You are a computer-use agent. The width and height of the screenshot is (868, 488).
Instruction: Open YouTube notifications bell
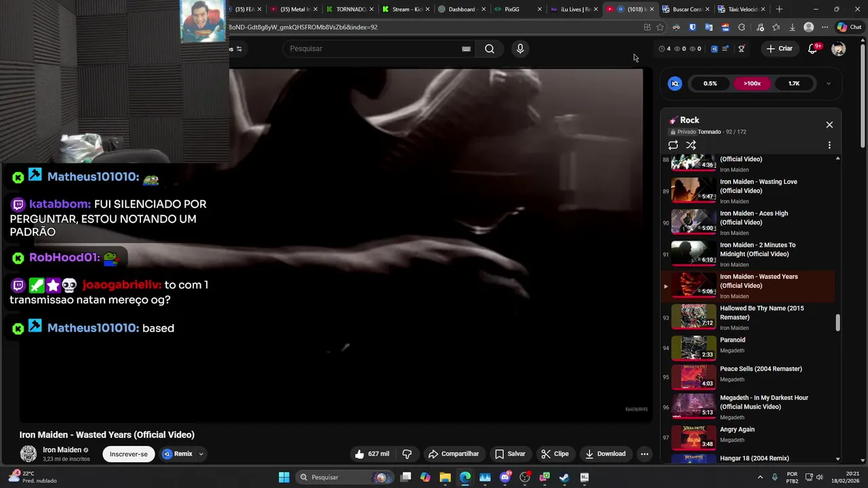(x=813, y=49)
